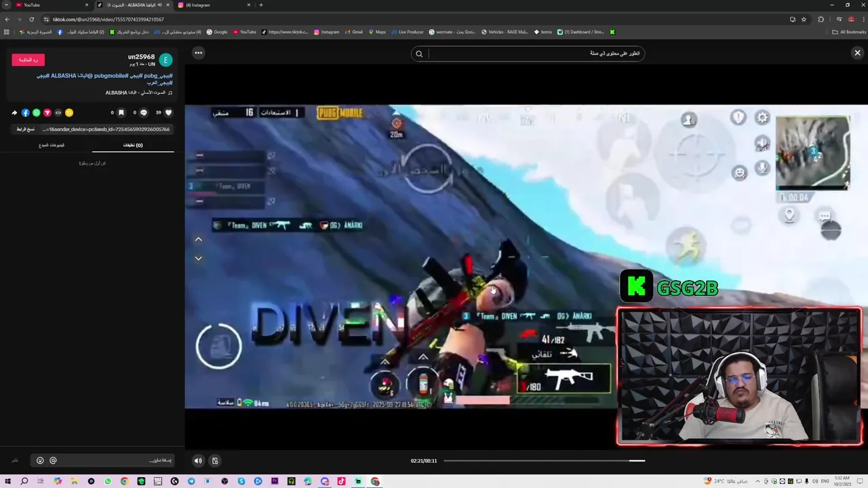Insert a mention with the @ icon
868x488 pixels.
pos(53,461)
